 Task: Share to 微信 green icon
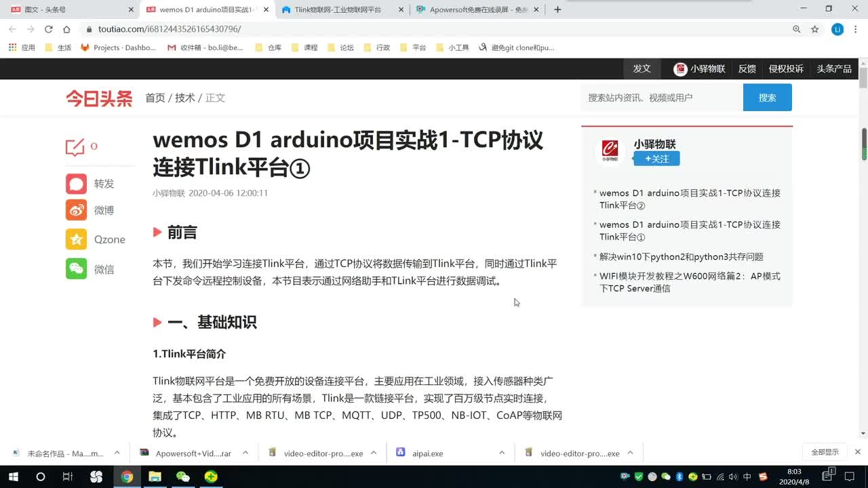[x=76, y=269]
